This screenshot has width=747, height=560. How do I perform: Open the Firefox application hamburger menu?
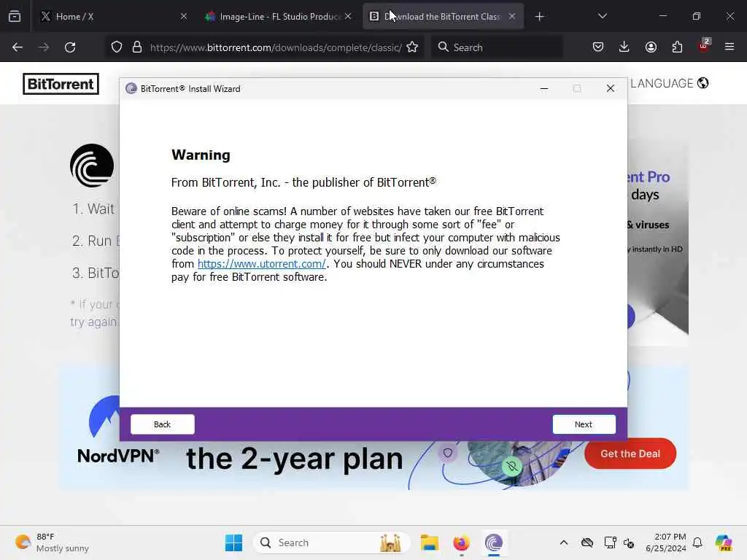(729, 47)
